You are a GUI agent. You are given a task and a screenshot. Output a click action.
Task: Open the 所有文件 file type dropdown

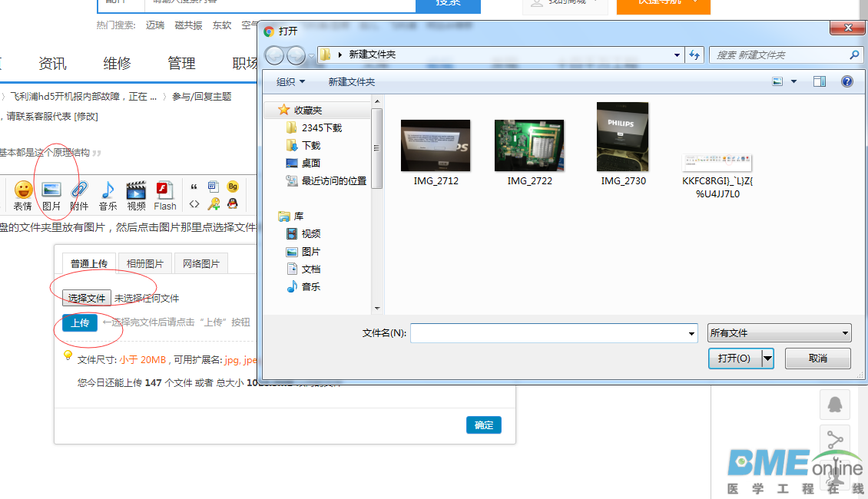(x=779, y=332)
